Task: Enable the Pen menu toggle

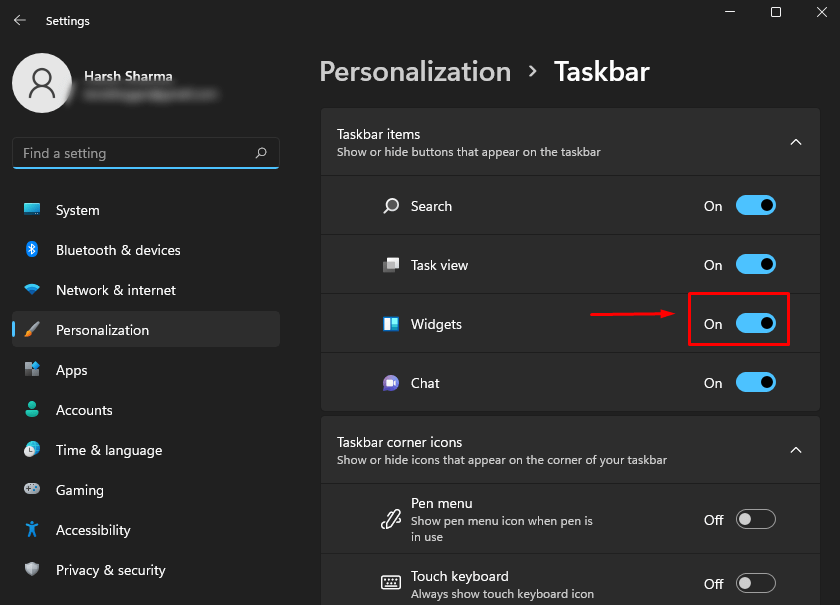Action: coord(755,519)
